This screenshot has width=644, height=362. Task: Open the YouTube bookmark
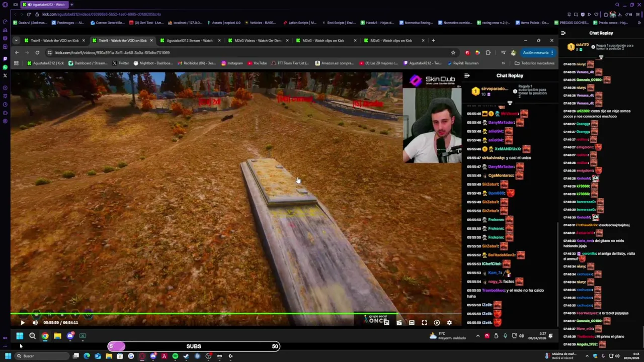click(x=257, y=63)
